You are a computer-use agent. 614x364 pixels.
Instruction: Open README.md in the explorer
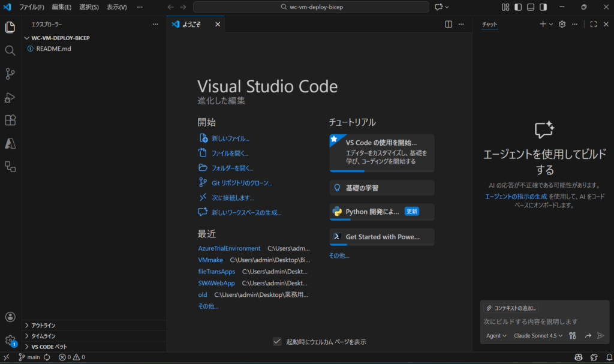tap(53, 49)
